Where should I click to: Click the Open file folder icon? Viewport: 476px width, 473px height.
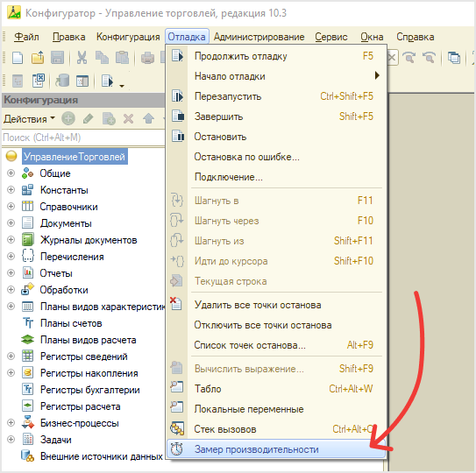coord(38,57)
